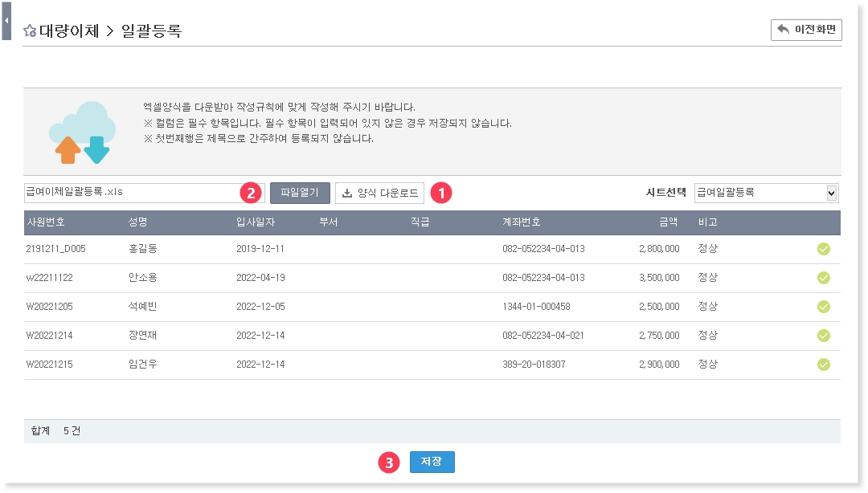Click the favorite star next to 대량이체
The height and width of the screenshot is (493, 868).
30,31
